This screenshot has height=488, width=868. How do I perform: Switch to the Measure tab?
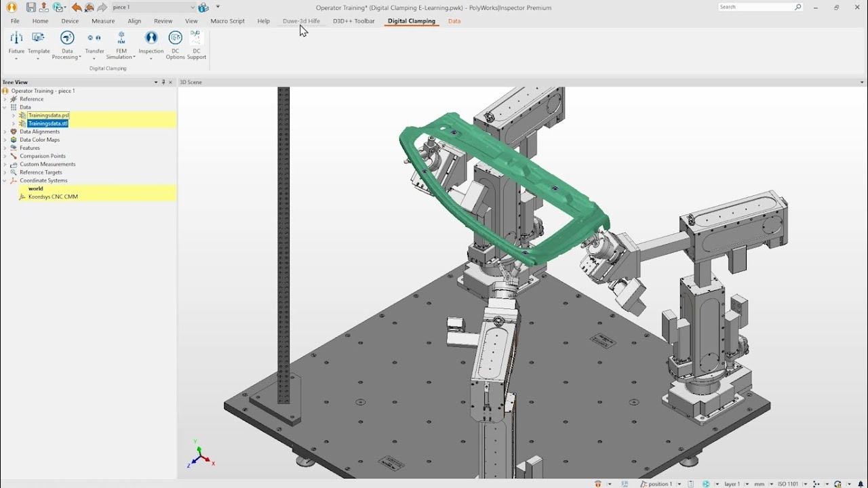[x=103, y=21]
